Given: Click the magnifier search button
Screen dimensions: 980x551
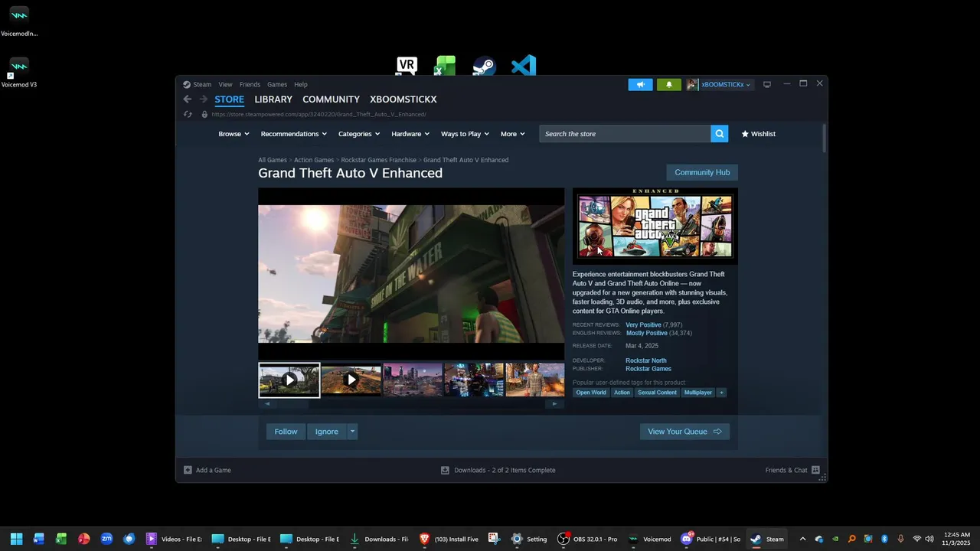Looking at the screenshot, I should (720, 134).
